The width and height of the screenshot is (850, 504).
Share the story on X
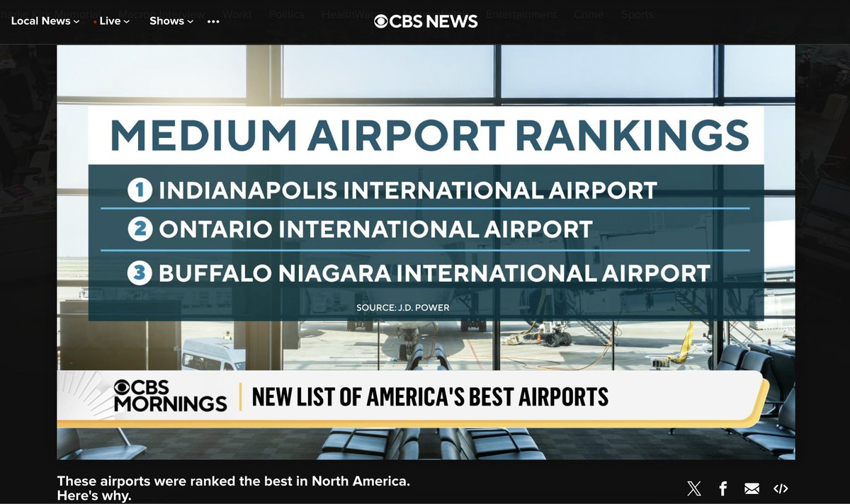(x=693, y=488)
